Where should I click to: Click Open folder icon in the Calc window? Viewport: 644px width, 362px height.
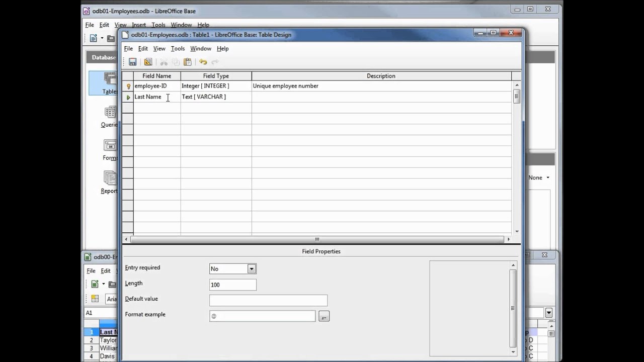(112, 284)
